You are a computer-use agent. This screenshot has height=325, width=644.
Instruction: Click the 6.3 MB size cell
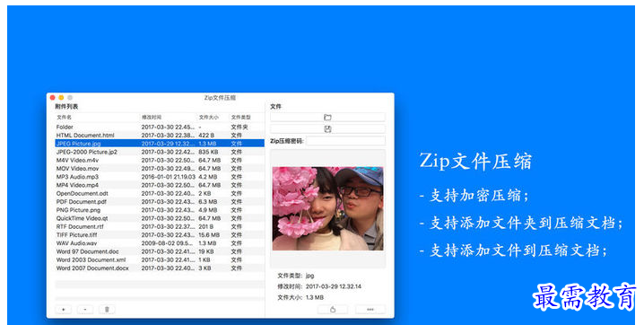coord(208,202)
